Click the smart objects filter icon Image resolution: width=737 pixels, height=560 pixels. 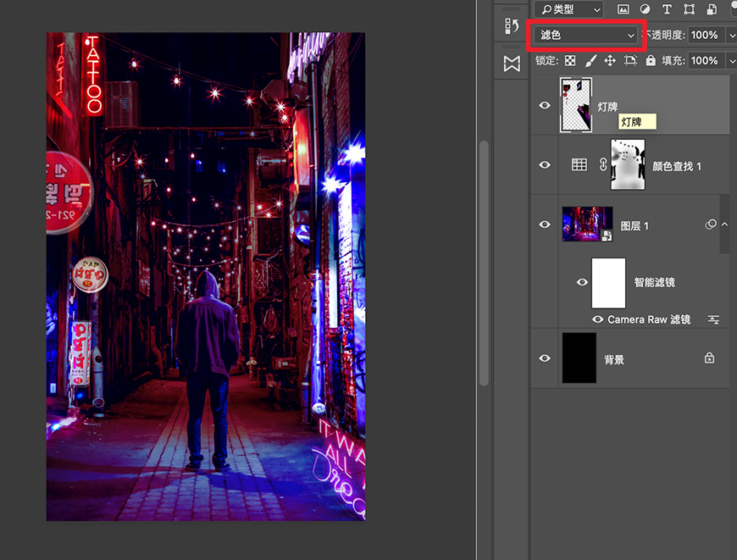pyautogui.click(x=710, y=8)
